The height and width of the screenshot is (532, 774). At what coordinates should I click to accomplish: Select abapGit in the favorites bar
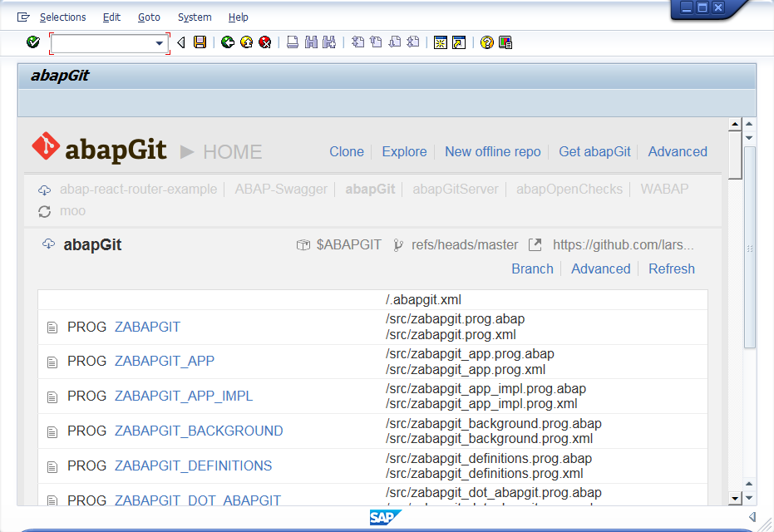(x=370, y=189)
